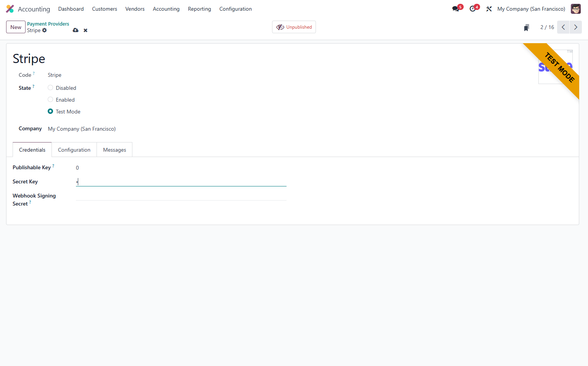Switch to the Configuration tab in the form
The height and width of the screenshot is (366, 588).
coord(74,150)
